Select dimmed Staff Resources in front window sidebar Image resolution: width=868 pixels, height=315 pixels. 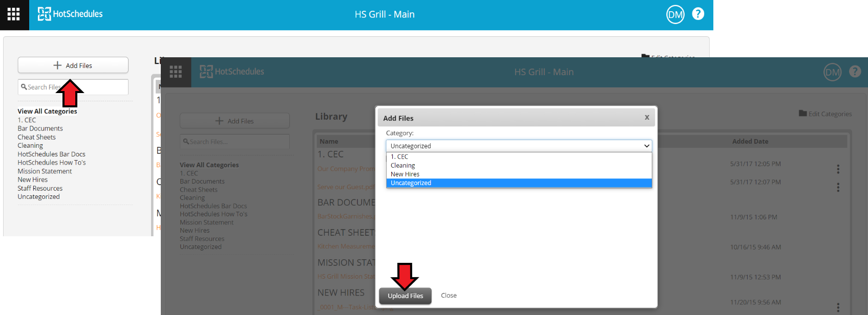click(x=202, y=238)
